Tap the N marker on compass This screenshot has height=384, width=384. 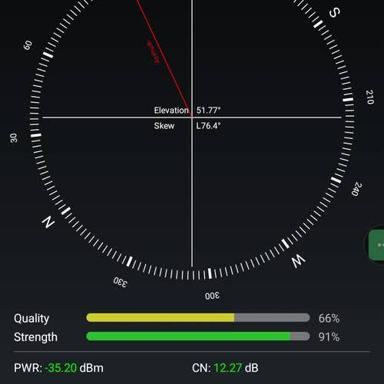(x=48, y=222)
